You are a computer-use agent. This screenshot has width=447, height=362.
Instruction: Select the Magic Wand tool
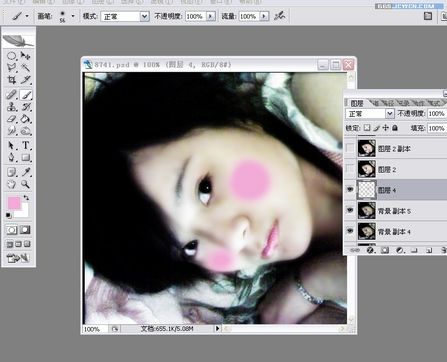pyautogui.click(x=25, y=68)
